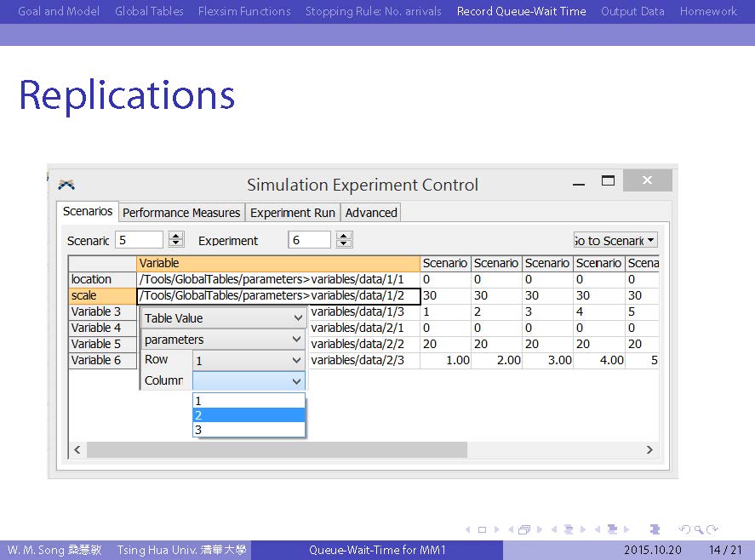755x560 pixels.
Task: Click the Scenarios count spinner arrows
Action: pos(176,241)
